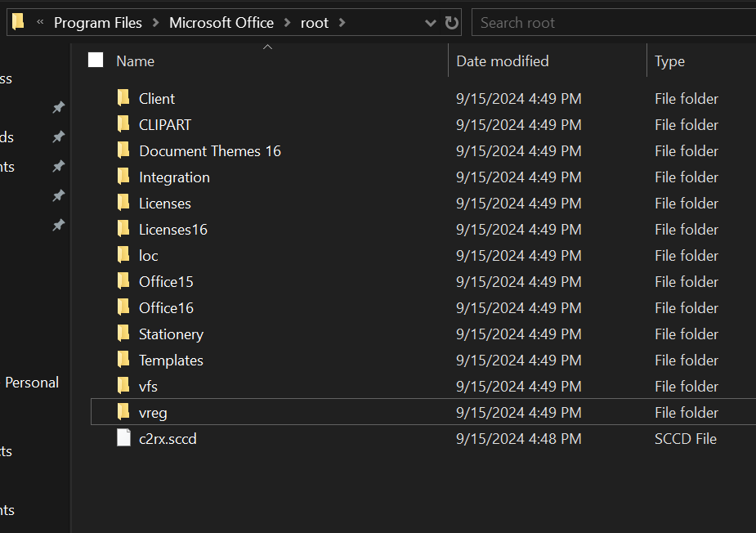Screen dimensions: 756x533
Task: Open the address bar history dropdown
Action: click(430, 23)
